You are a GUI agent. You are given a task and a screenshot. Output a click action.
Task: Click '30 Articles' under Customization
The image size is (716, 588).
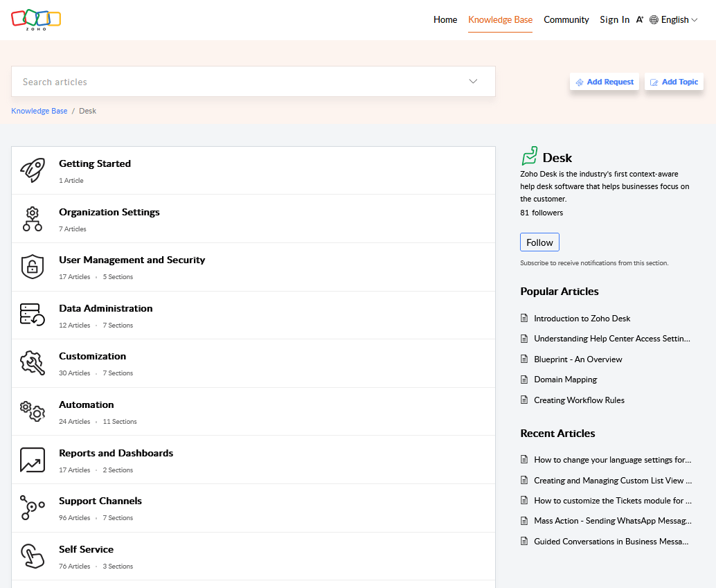click(x=74, y=373)
